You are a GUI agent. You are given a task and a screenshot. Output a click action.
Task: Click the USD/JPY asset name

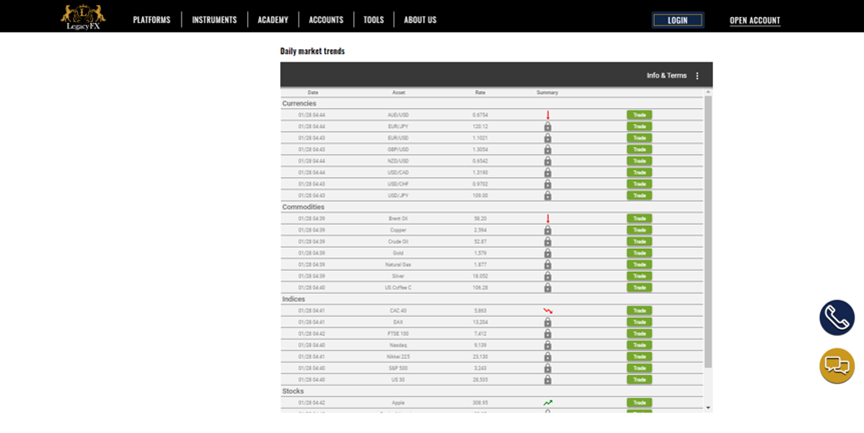pyautogui.click(x=398, y=196)
